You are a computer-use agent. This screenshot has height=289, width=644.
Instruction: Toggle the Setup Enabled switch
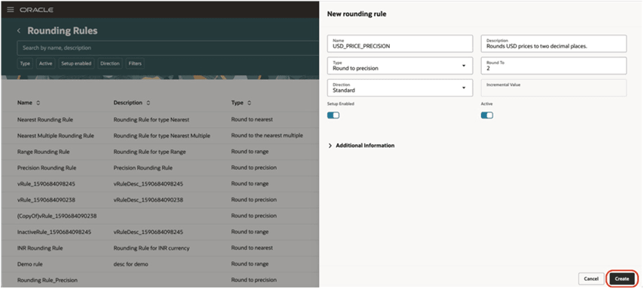click(x=333, y=115)
